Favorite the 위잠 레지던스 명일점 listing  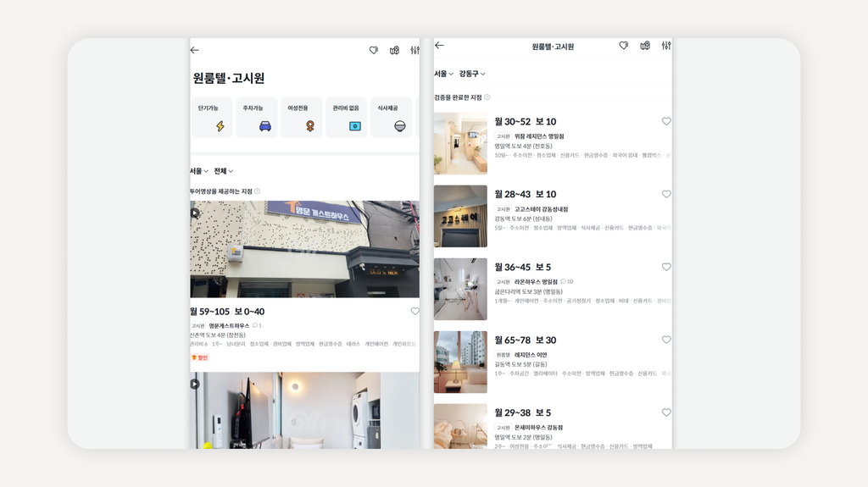tap(666, 121)
